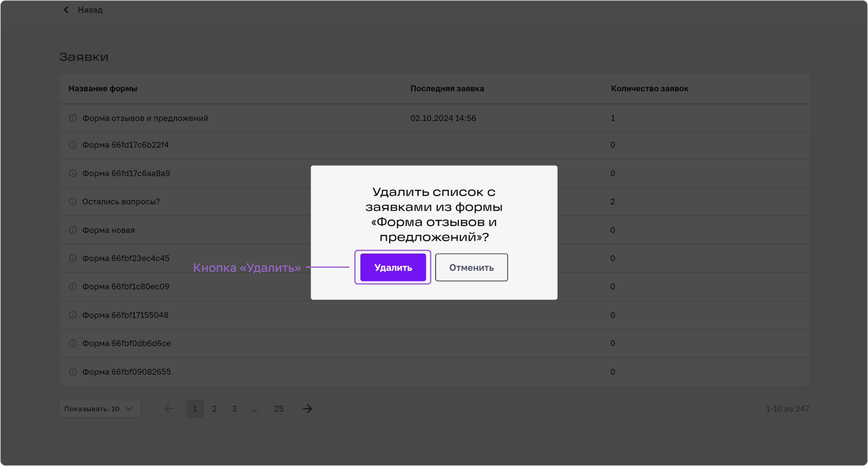Image resolution: width=868 pixels, height=466 pixels.
Task: Click the date 02.10.2024 14:56 cell
Action: click(x=443, y=118)
